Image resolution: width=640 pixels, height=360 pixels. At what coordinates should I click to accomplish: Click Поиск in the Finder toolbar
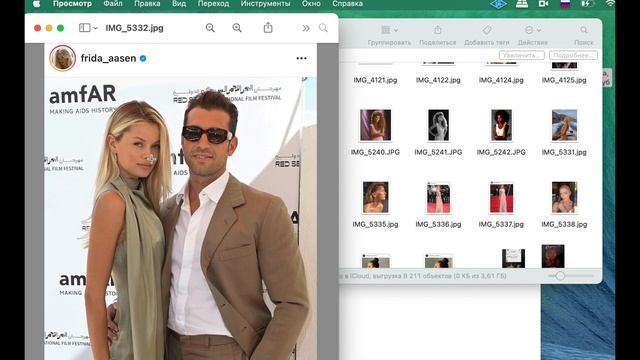584,35
